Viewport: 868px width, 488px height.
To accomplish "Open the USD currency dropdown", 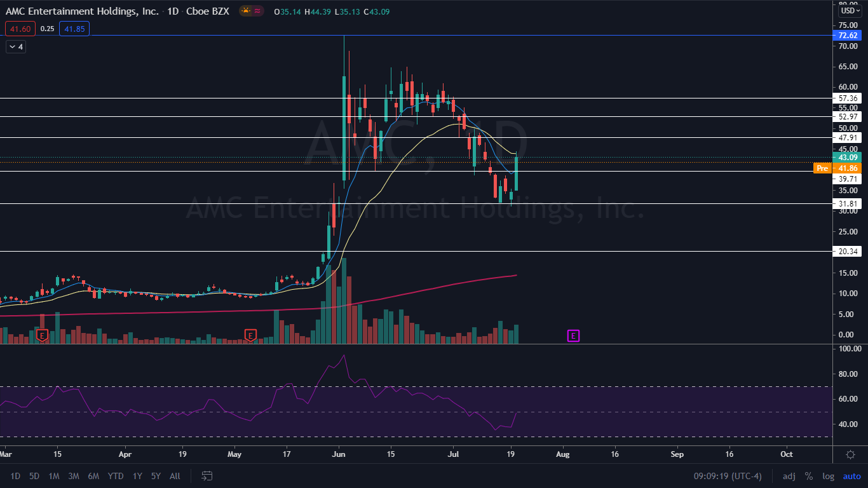I will coord(849,10).
